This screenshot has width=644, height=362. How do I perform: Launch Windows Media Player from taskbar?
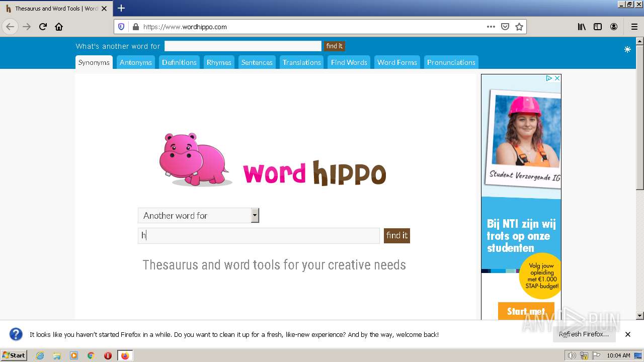74,355
